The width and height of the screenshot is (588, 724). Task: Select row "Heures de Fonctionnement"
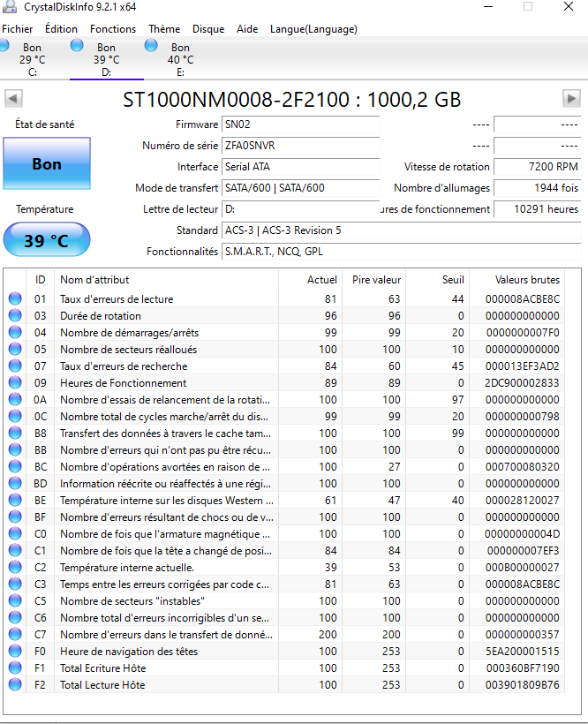[284, 383]
